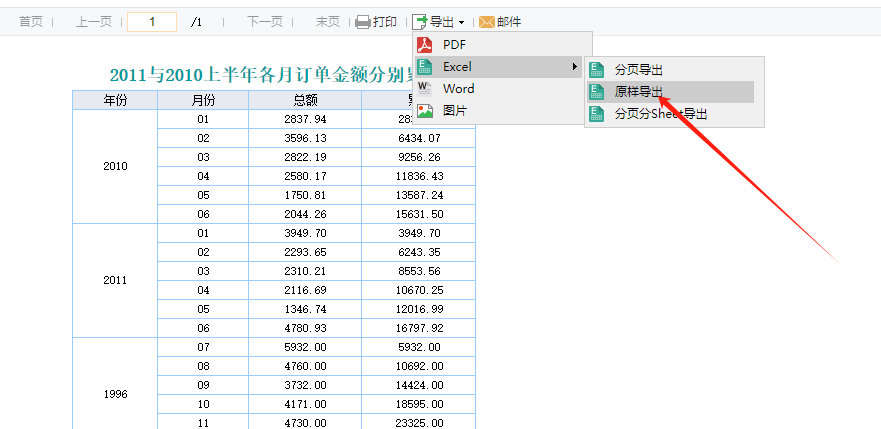881x429 pixels.
Task: Click cumulative value 16797.92
Action: 419,328
